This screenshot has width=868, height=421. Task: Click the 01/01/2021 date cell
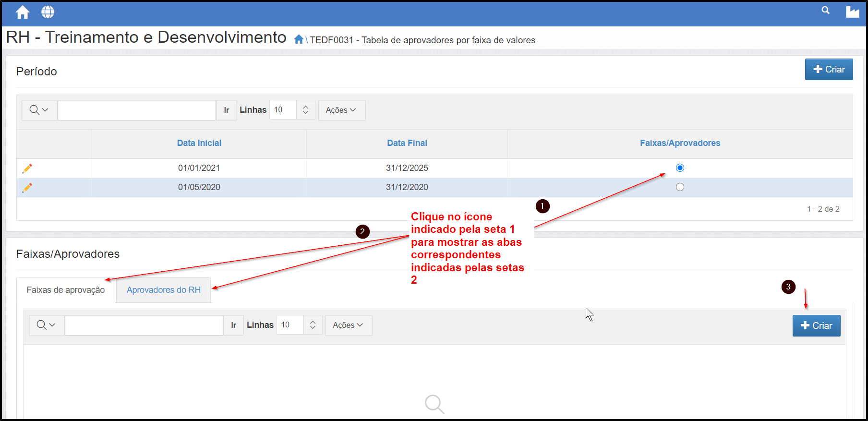point(199,168)
